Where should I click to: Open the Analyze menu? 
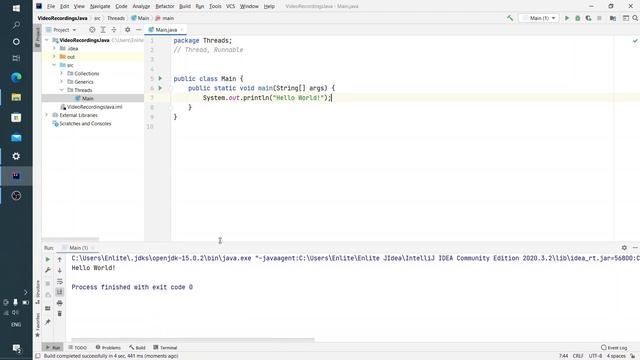pyautogui.click(x=141, y=6)
